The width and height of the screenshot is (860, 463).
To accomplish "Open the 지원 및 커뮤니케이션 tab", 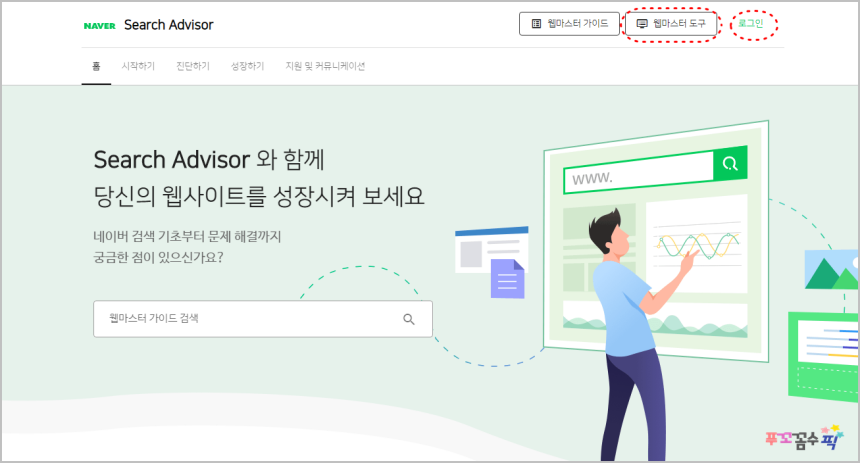I will [325, 66].
